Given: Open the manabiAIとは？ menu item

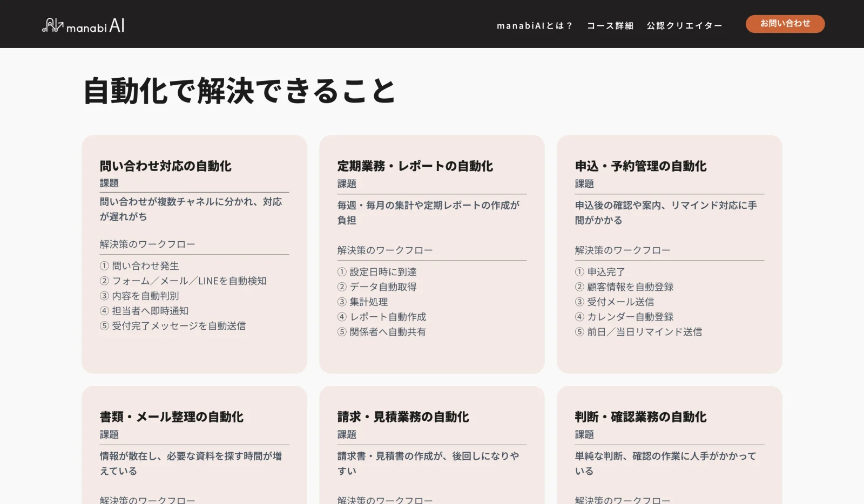Looking at the screenshot, I should pyautogui.click(x=535, y=25).
